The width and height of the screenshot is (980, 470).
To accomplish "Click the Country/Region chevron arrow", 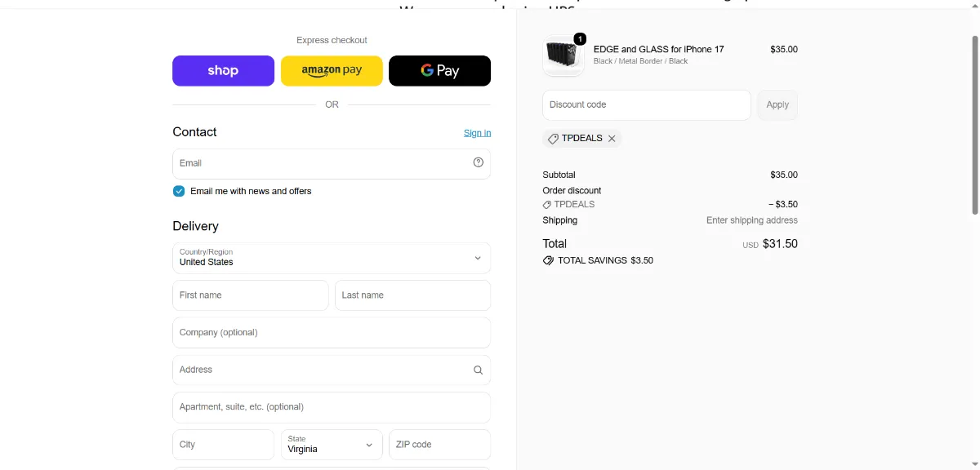I will (x=478, y=258).
